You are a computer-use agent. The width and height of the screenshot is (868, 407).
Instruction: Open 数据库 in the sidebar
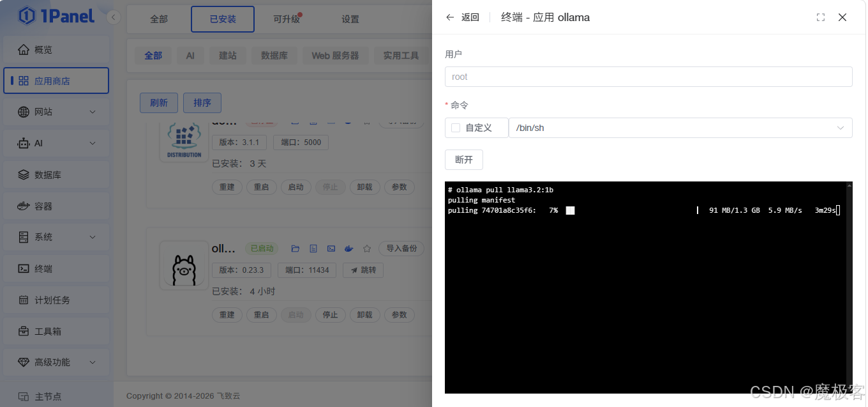pos(56,174)
